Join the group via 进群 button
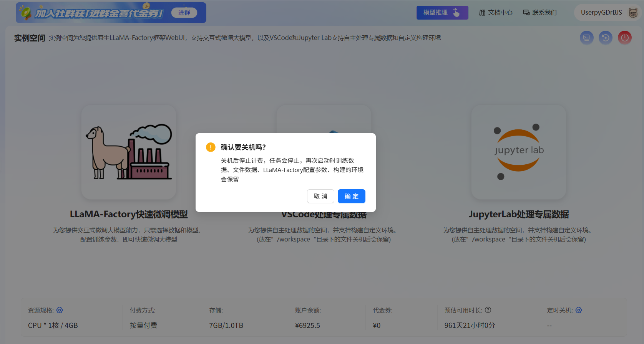This screenshot has height=344, width=644. coord(184,13)
